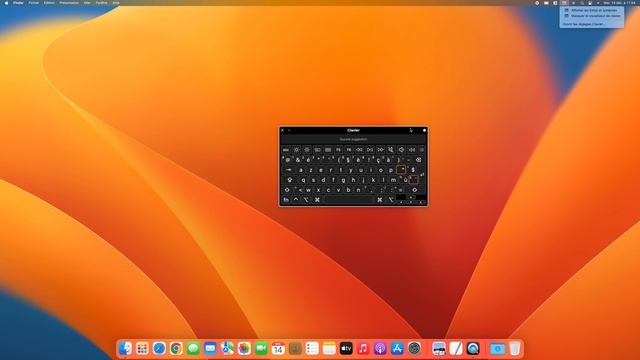This screenshot has width=640, height=360.
Task: Tap the letter z key
Action: tap(311, 170)
